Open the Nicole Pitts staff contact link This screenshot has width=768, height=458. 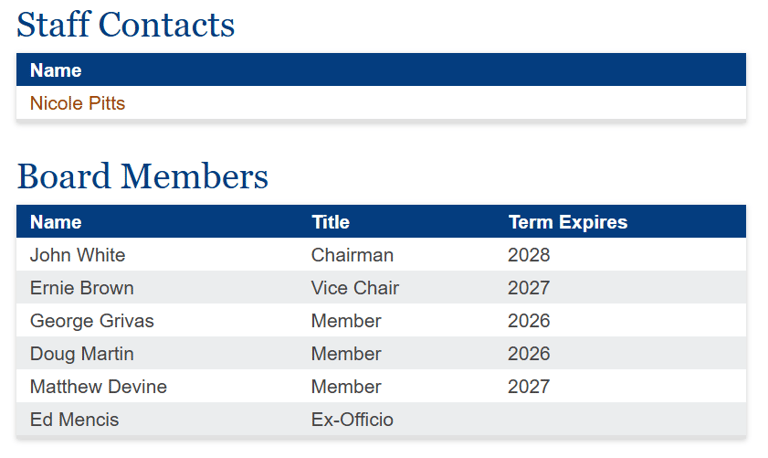click(77, 103)
